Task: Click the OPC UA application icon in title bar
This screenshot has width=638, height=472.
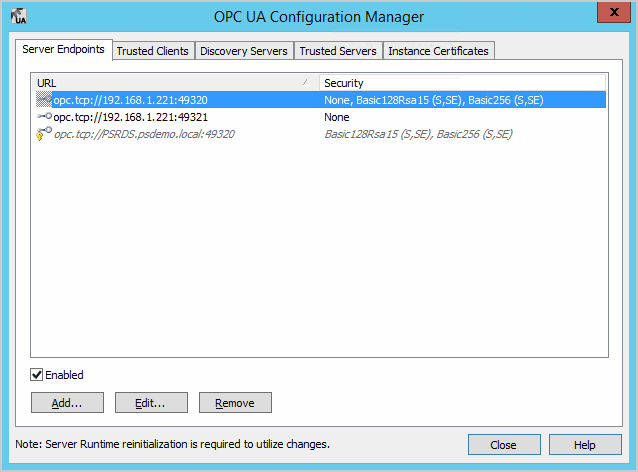Action: [x=19, y=16]
